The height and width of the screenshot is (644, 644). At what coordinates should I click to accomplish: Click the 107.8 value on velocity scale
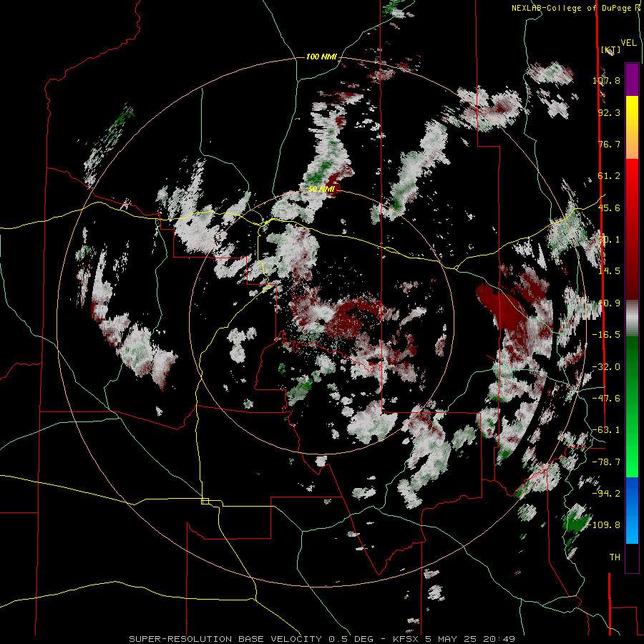tap(606, 80)
